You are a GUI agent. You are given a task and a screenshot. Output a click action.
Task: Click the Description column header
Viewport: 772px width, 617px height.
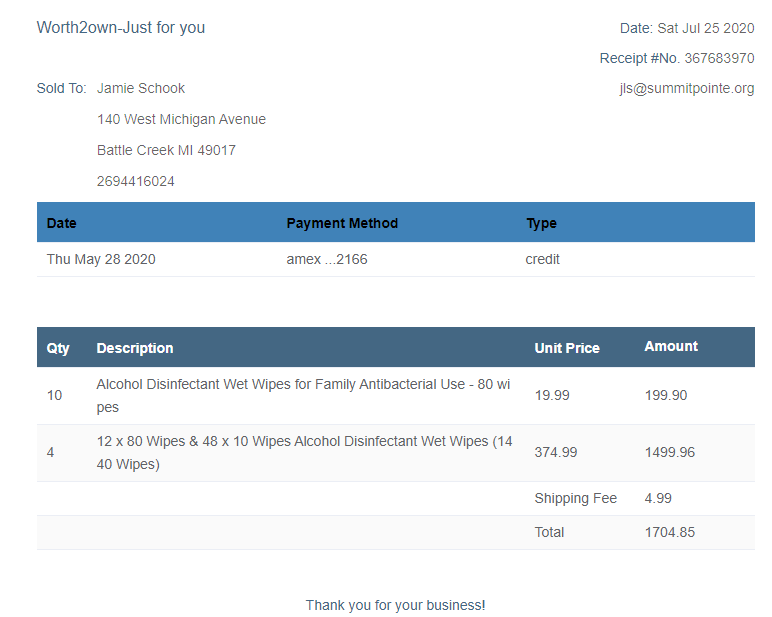[135, 348]
